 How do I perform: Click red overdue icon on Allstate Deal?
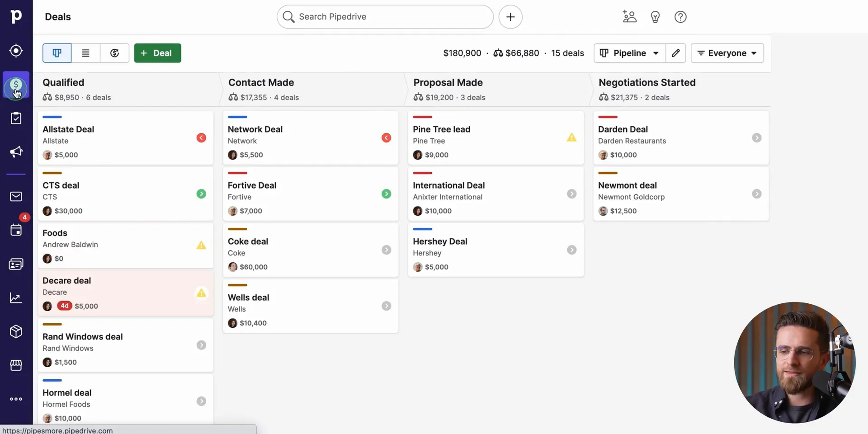(x=201, y=138)
